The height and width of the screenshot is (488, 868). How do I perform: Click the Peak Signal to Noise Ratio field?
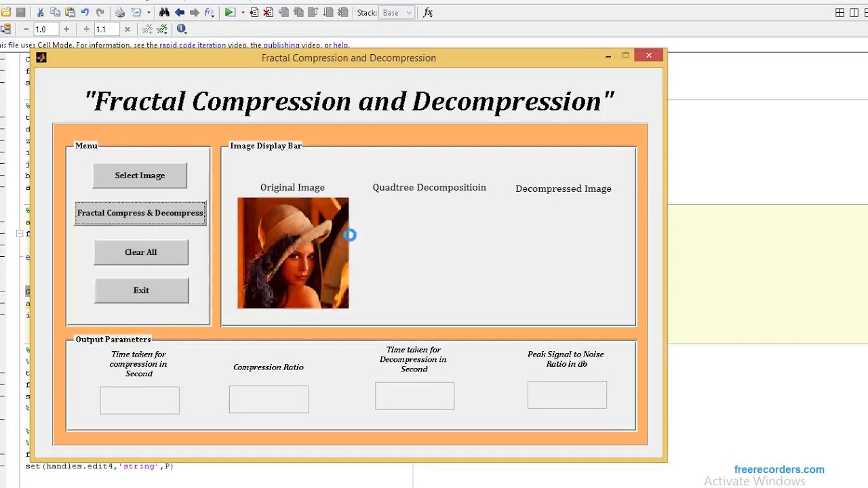567,395
